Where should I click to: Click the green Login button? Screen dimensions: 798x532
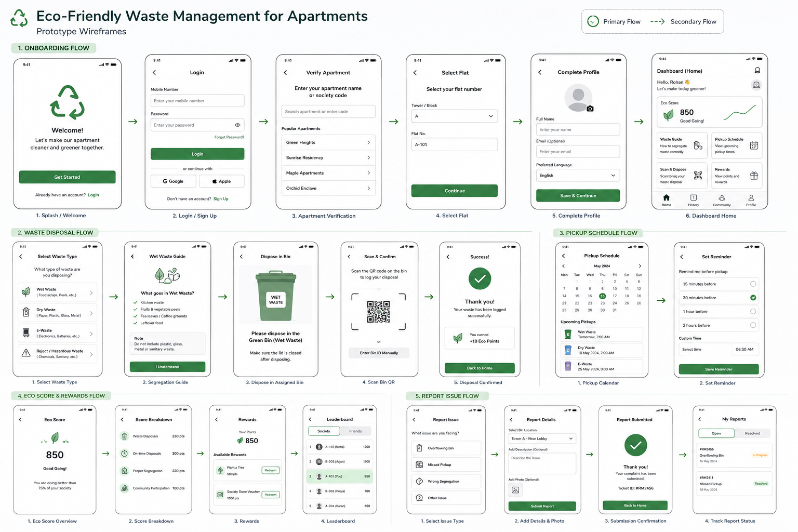[197, 154]
